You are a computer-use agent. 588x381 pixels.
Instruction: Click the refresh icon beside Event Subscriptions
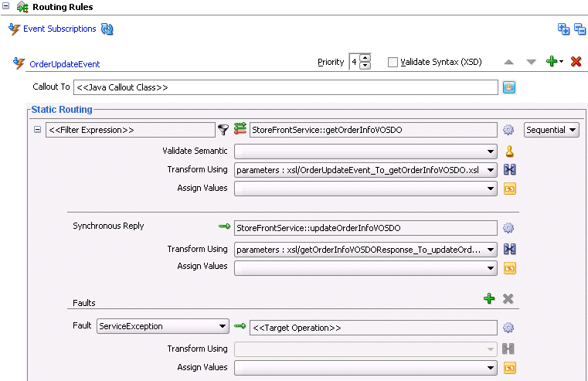[107, 29]
